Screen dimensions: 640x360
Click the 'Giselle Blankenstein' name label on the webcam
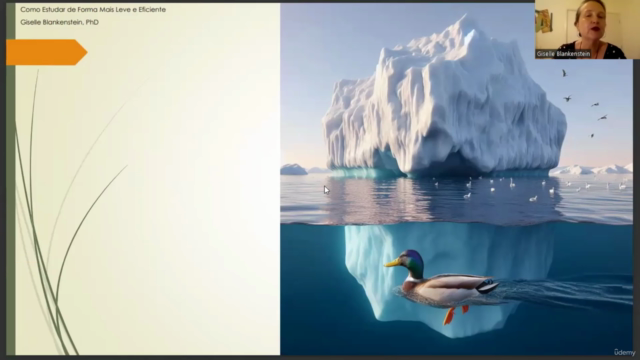tap(563, 54)
